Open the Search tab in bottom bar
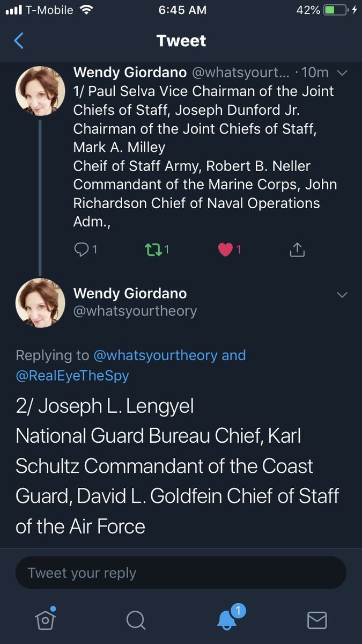362x644 pixels. tap(136, 620)
